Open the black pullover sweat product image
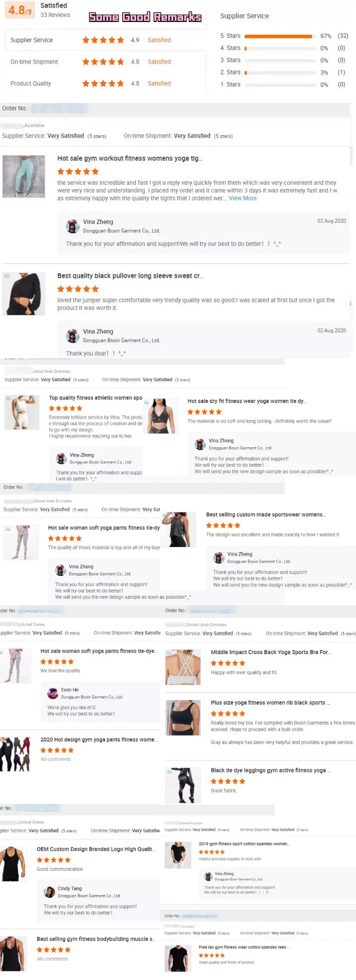This screenshot has width=356, height=980. point(24,294)
